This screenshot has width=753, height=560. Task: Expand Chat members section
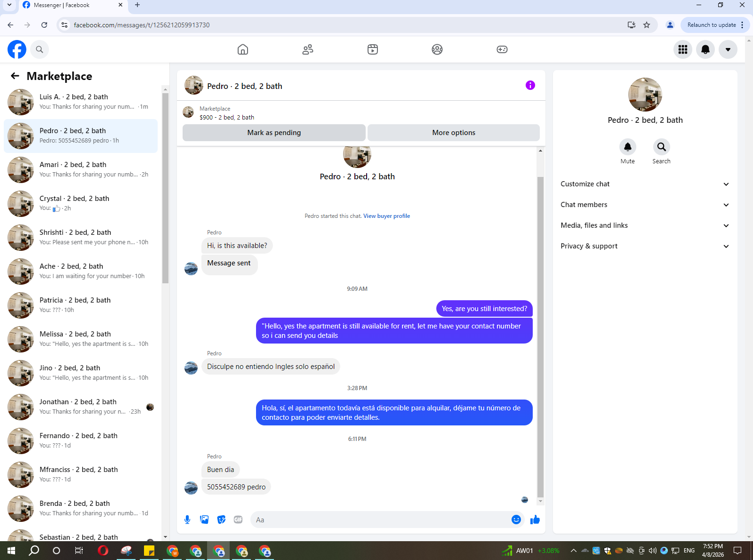coord(645,205)
